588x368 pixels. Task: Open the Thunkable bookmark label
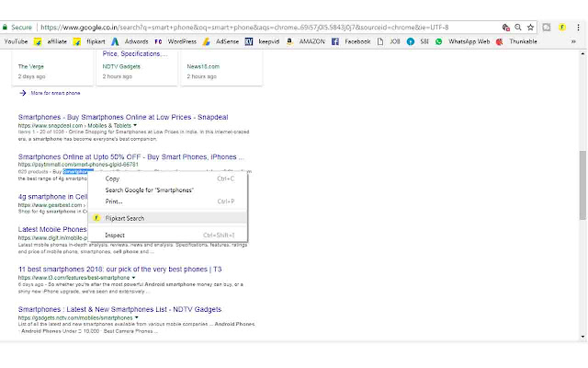pyautogui.click(x=523, y=41)
